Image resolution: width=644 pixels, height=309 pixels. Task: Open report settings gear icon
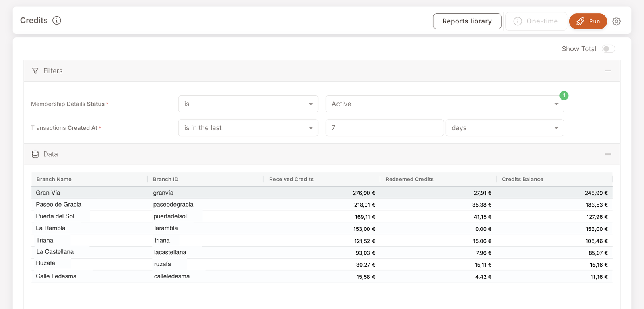(617, 21)
